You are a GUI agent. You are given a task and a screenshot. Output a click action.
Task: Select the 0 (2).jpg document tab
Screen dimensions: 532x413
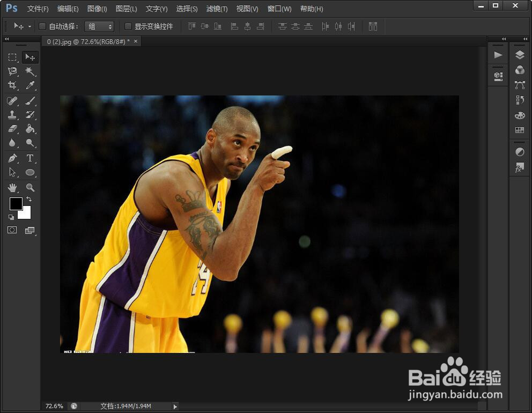tap(88, 41)
